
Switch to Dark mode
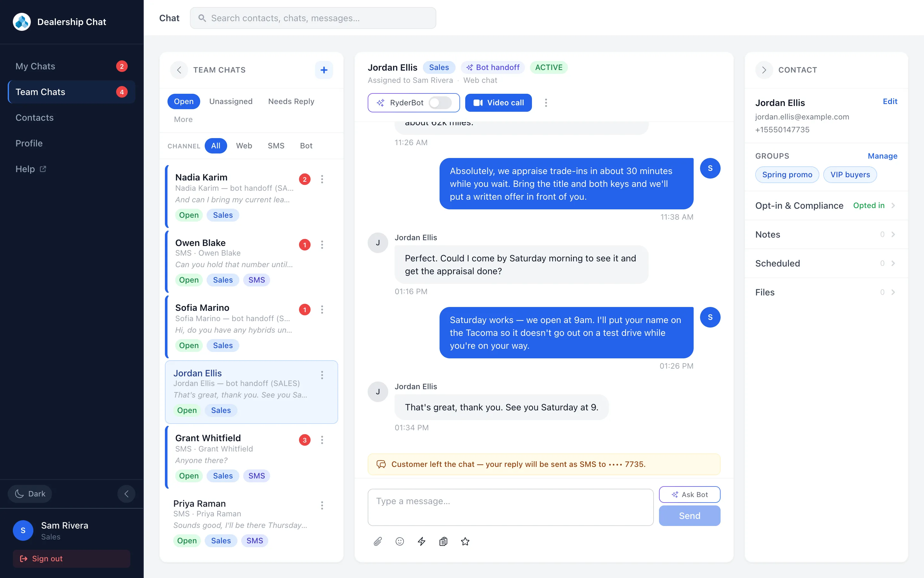[30, 494]
